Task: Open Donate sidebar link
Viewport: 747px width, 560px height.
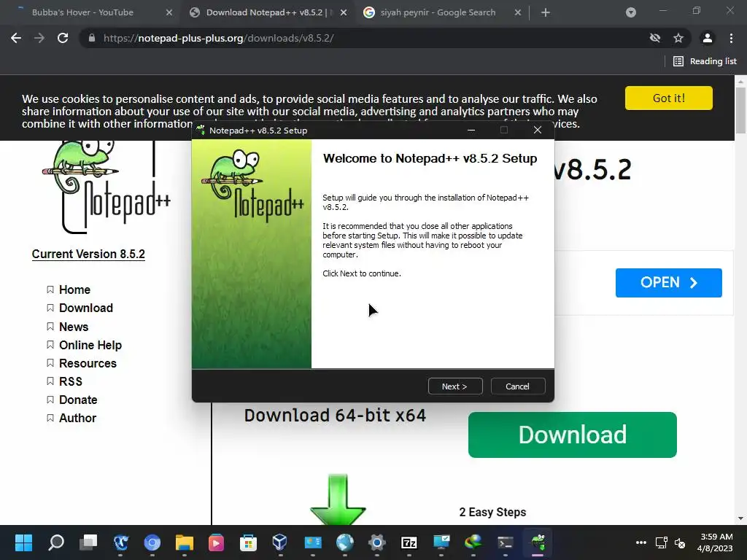Action: click(x=78, y=400)
